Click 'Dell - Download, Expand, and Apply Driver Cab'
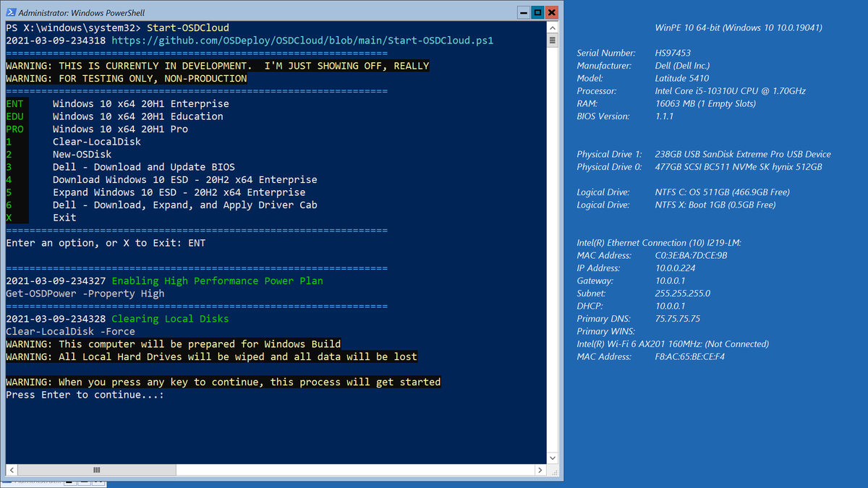Image resolution: width=868 pixels, height=488 pixels. click(184, 205)
